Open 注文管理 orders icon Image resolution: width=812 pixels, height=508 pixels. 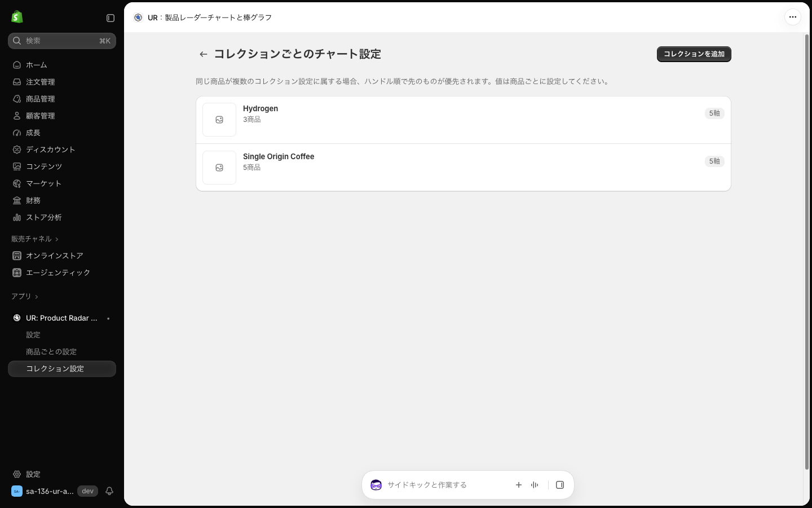tap(17, 82)
